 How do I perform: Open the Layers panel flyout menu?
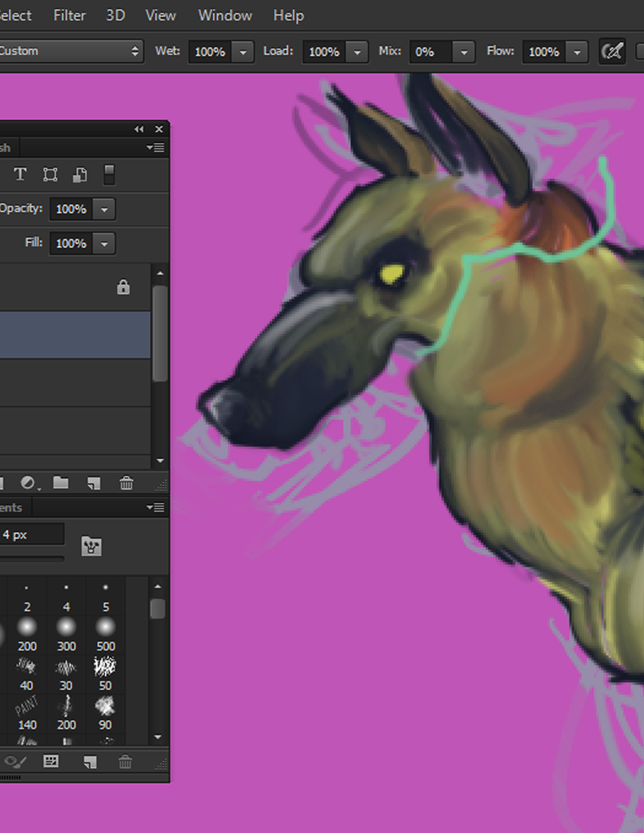click(x=156, y=148)
